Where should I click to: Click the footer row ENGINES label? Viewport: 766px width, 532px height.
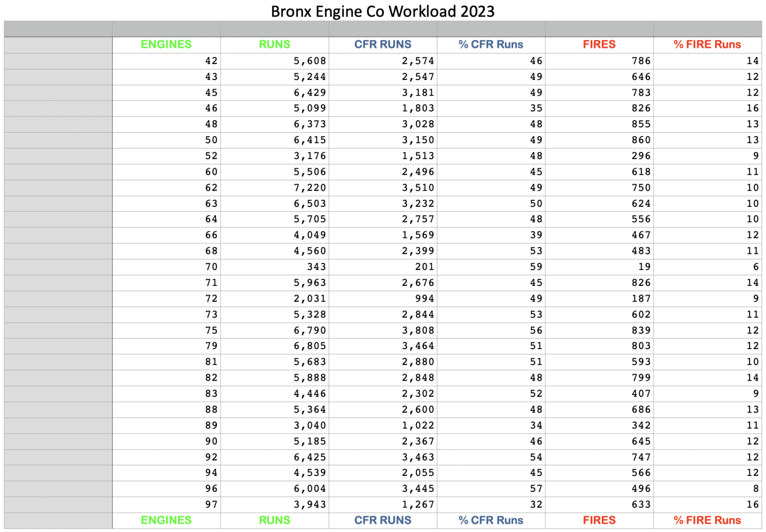click(166, 521)
